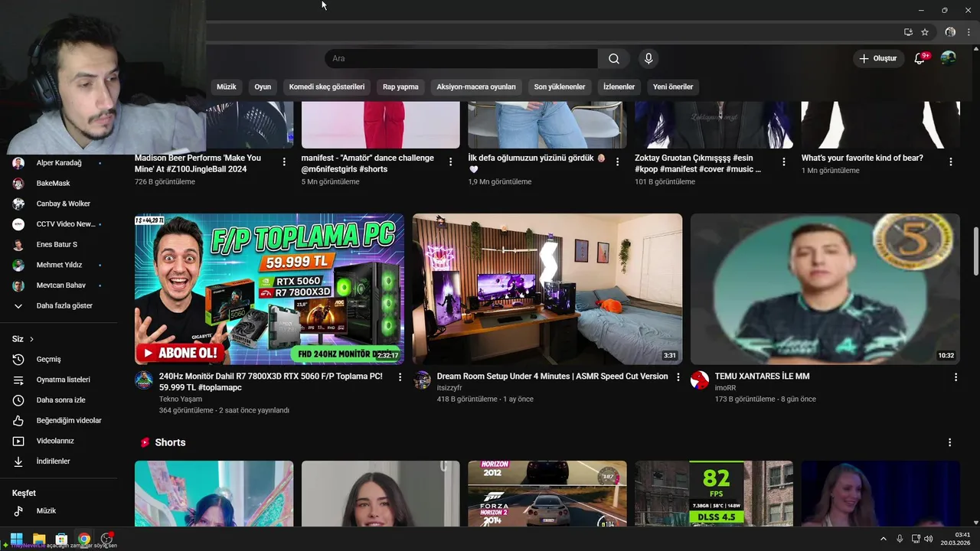This screenshot has height=551, width=980.
Task: Open File Explorer from taskbar
Action: click(39, 539)
